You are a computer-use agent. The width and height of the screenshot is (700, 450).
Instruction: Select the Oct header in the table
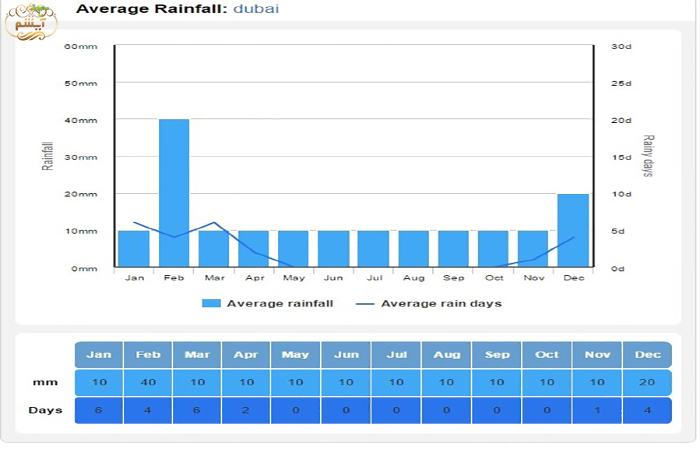pos(547,355)
